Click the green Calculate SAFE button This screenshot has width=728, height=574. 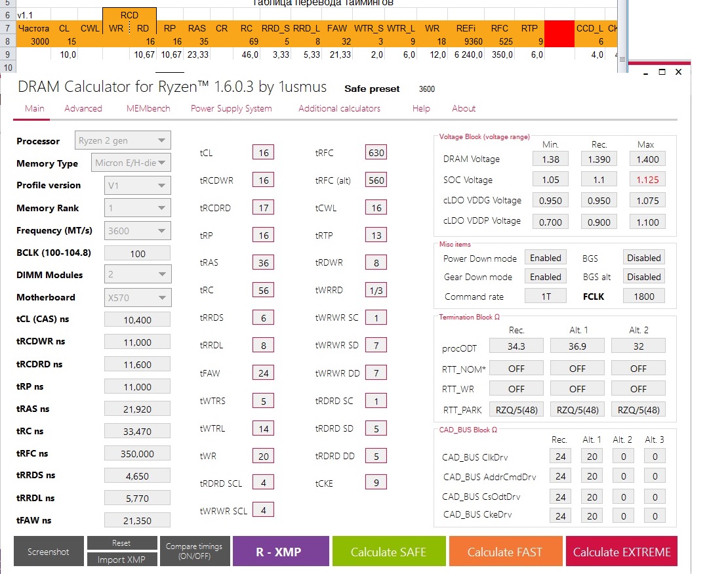389,551
